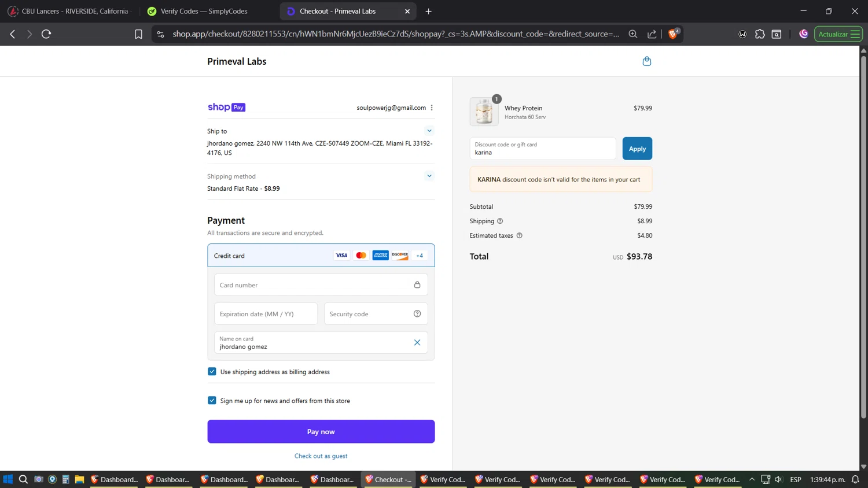Click the ESP language indicator
This screenshot has width=868, height=488.
796,479
